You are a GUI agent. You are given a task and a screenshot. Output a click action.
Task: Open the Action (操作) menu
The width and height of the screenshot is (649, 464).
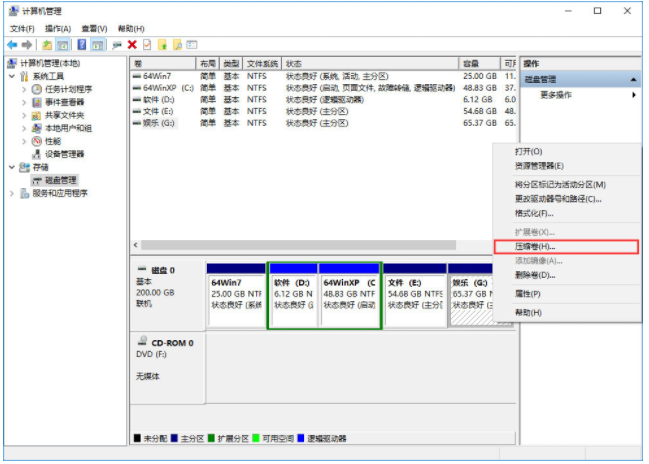pos(58,29)
